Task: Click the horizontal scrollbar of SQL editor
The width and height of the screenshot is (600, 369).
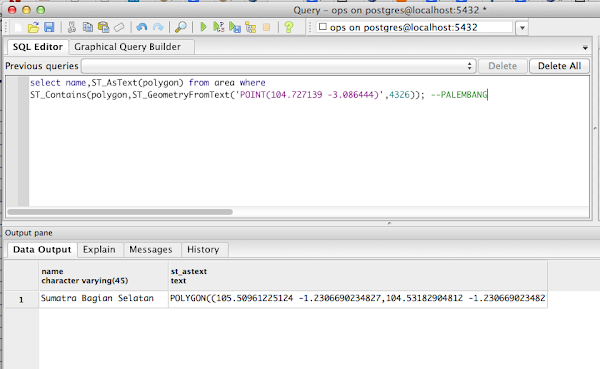Action: click(120, 212)
